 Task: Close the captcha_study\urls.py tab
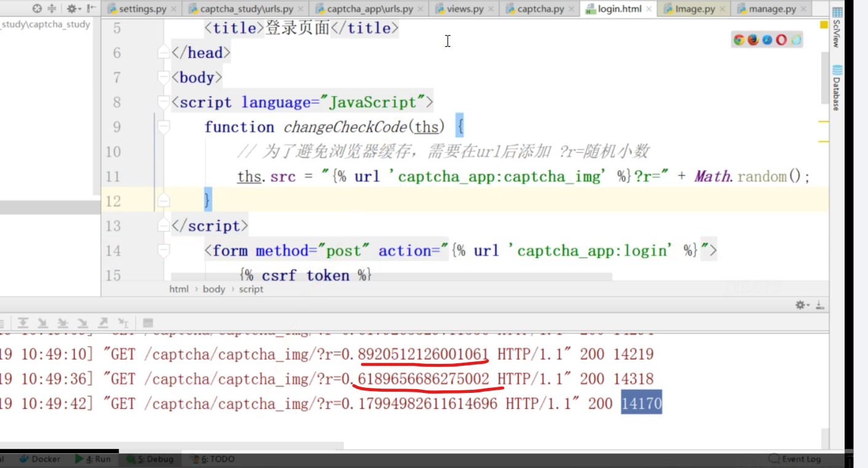pos(301,9)
